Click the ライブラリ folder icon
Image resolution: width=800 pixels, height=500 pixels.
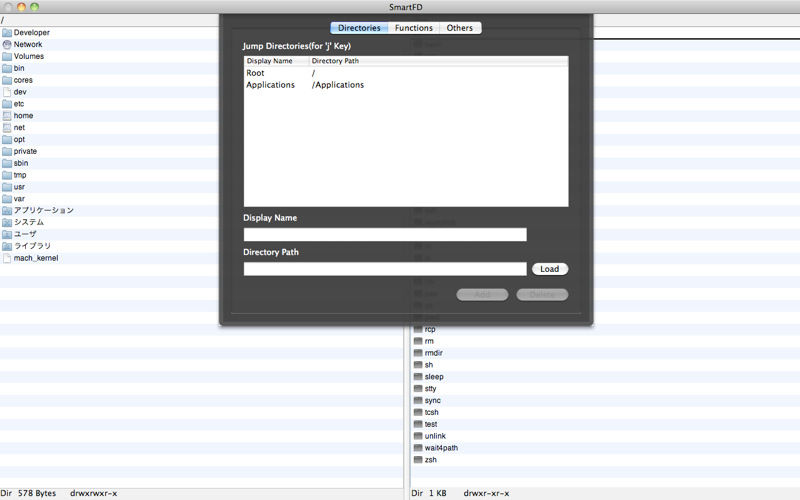click(x=7, y=246)
